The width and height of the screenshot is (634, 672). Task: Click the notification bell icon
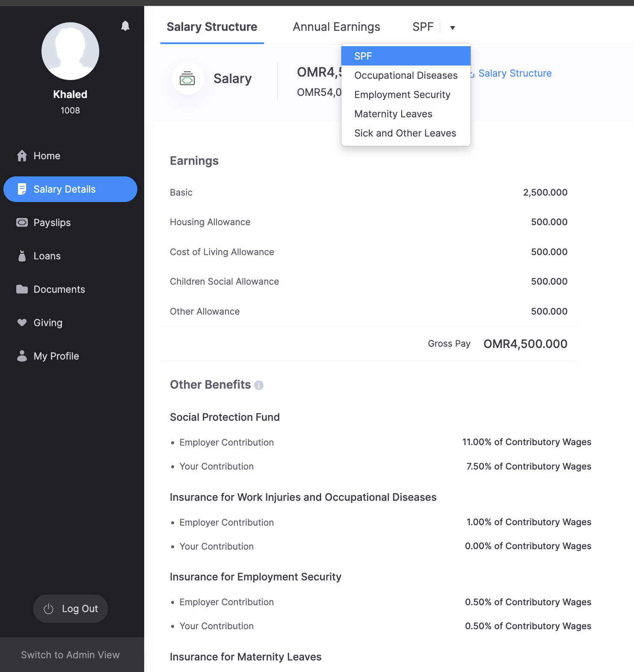pos(125,26)
